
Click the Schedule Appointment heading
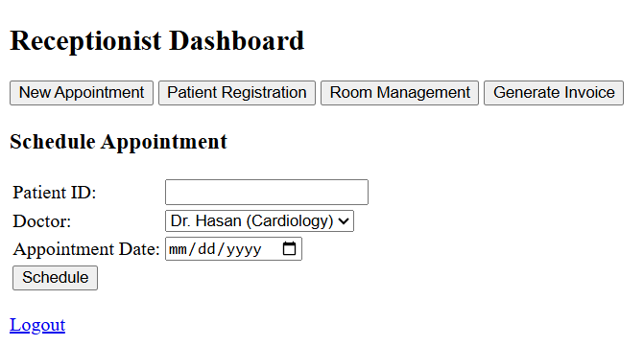[118, 142]
